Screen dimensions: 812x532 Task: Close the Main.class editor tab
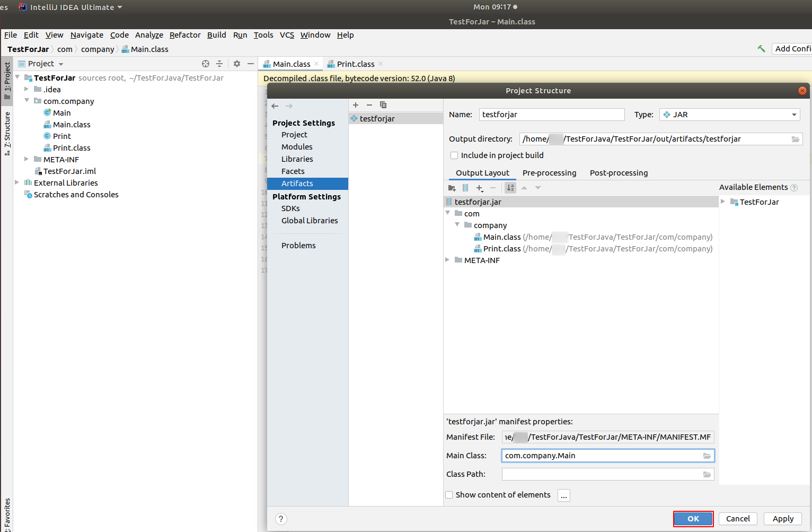tap(316, 64)
